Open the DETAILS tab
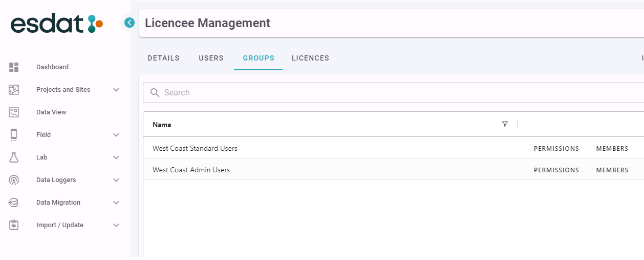The image size is (644, 260). tap(163, 58)
